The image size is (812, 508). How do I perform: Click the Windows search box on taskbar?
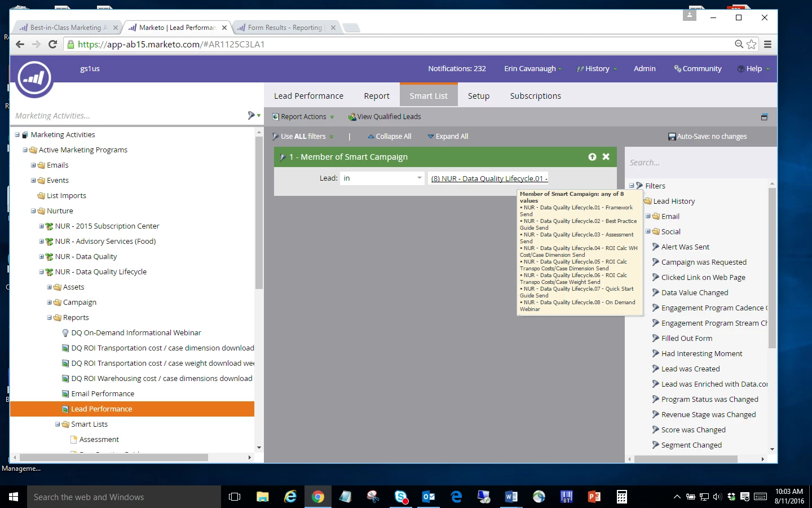124,497
